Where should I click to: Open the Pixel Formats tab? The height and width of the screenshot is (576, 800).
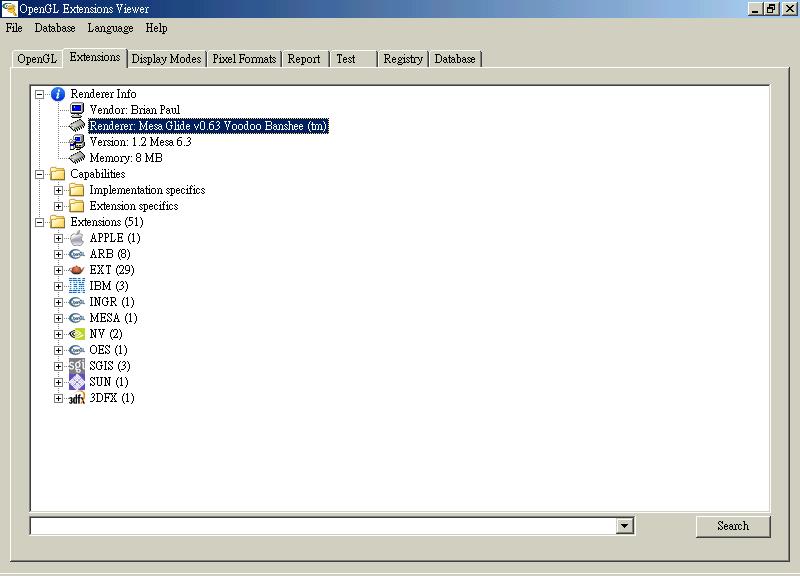[x=244, y=59]
